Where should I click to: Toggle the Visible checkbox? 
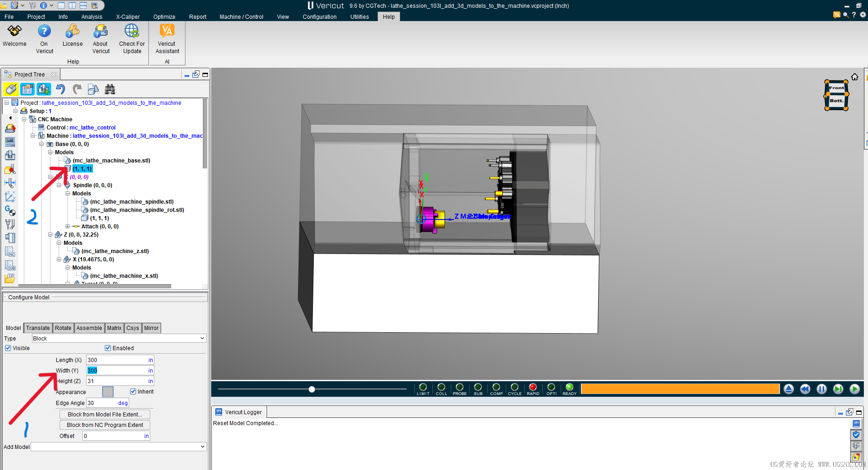(x=8, y=348)
